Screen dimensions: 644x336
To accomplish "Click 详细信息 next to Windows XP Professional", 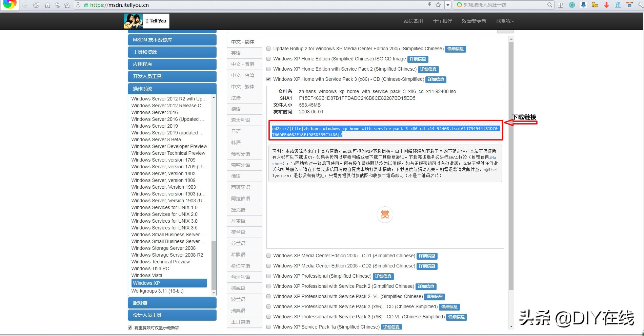I will pyautogui.click(x=383, y=276).
